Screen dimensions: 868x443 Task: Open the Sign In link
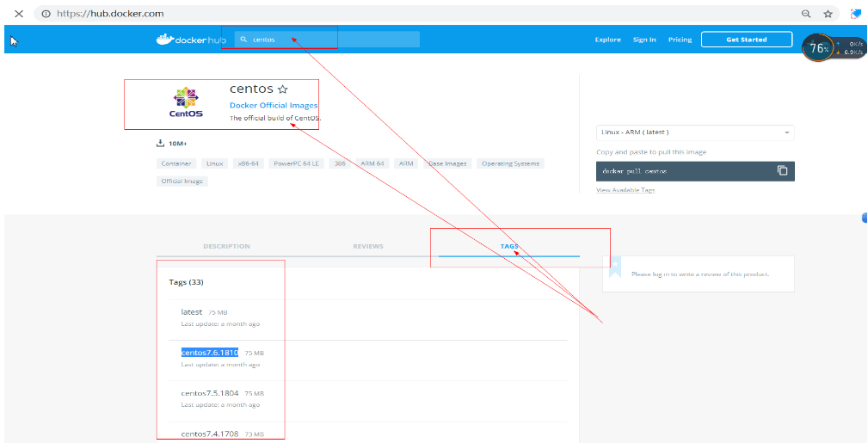(644, 40)
